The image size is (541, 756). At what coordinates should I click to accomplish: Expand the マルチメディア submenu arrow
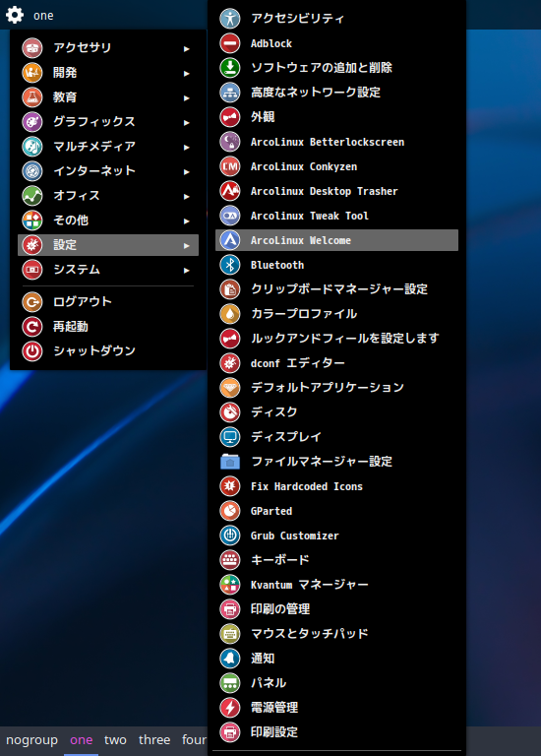(x=187, y=147)
